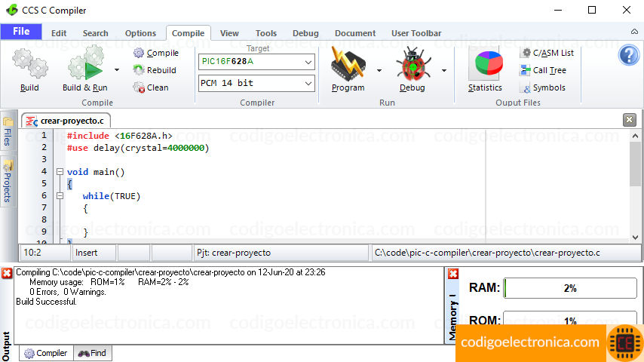Image resolution: width=644 pixels, height=362 pixels.
Task: Open the User Toolbar tab
Action: [416, 33]
